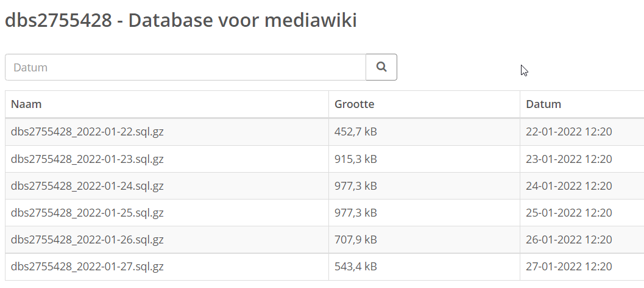Select backup dbs2755428_2022-01-25.sql.gz
This screenshot has height=288, width=644.
87,213
